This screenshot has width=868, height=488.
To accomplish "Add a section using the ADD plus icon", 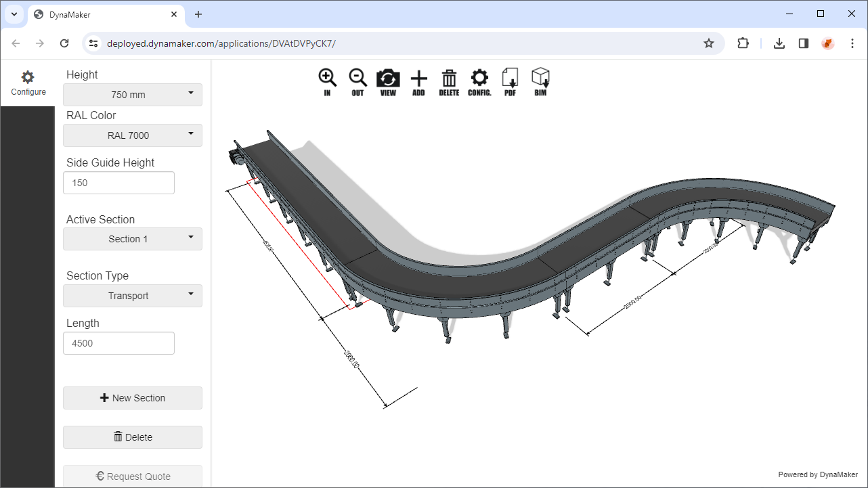I will (x=418, y=82).
